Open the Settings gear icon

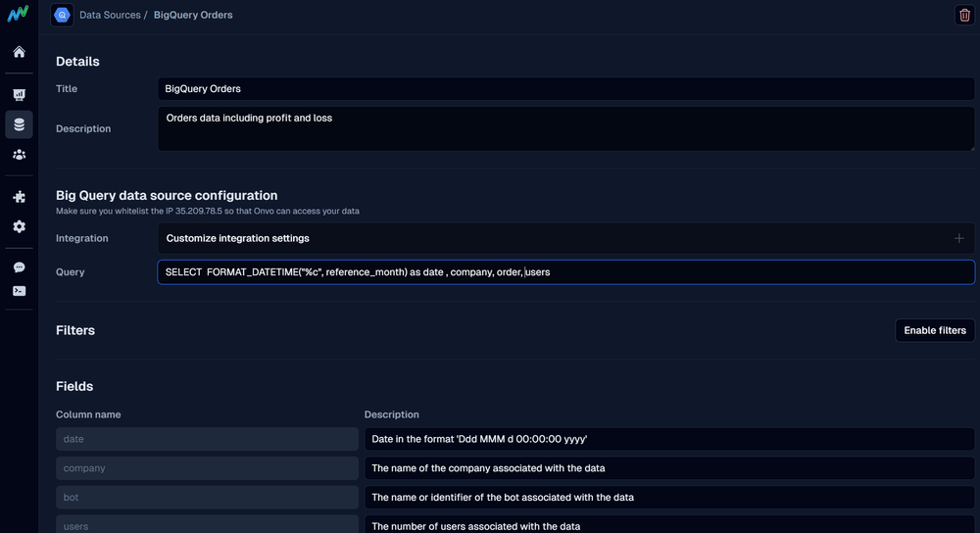(19, 226)
